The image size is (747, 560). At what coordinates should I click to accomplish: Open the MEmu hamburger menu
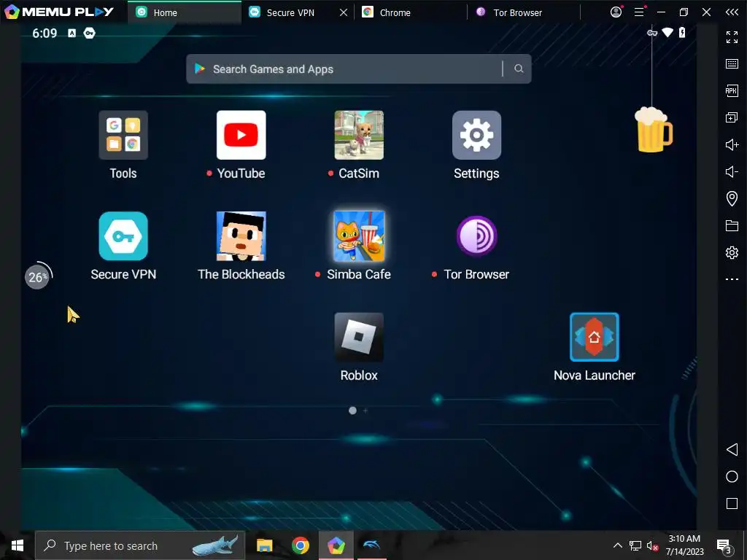click(639, 12)
